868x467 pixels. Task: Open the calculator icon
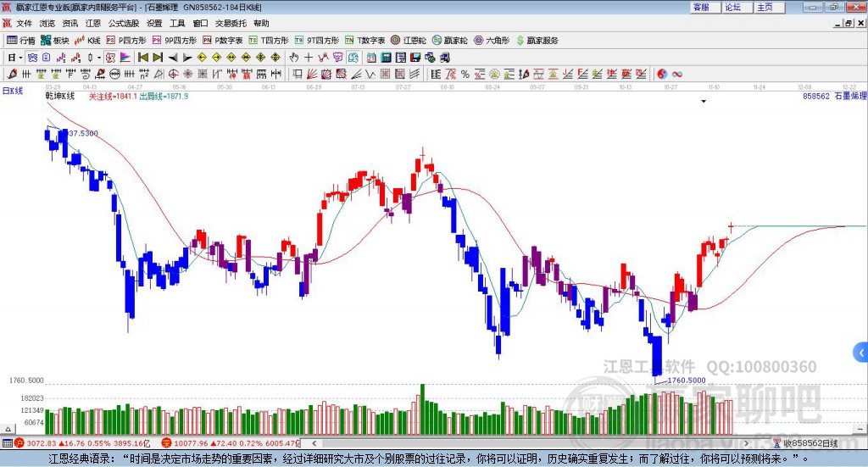click(x=386, y=58)
